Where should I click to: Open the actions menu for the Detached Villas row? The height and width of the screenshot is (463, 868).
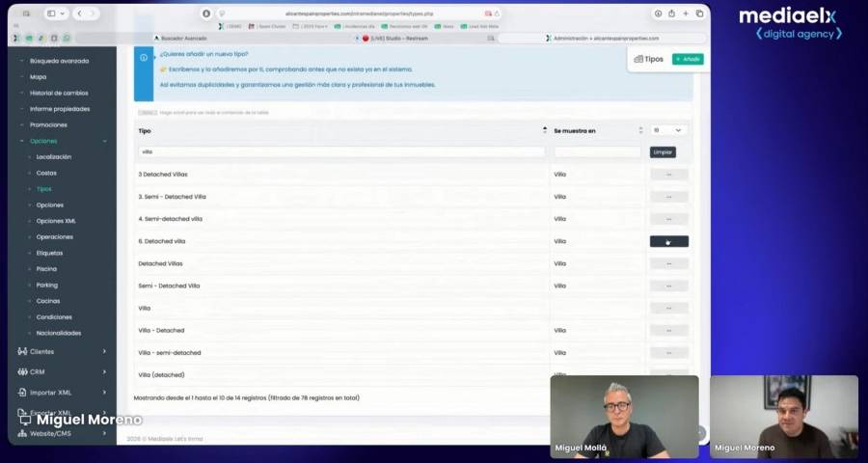[668, 263]
